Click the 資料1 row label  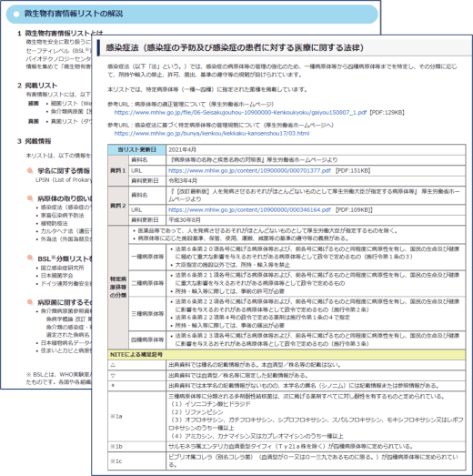(x=118, y=170)
